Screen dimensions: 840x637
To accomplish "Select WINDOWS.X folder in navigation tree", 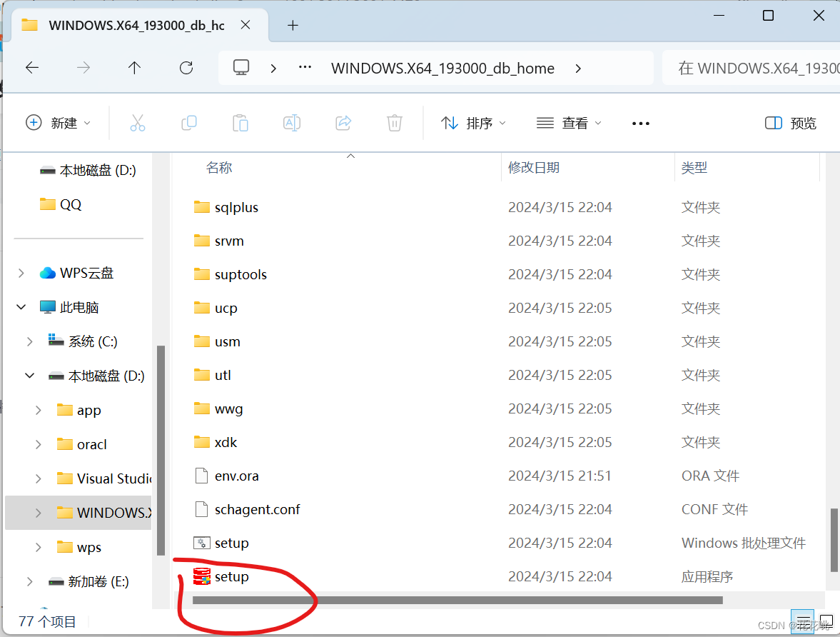I will (79, 513).
